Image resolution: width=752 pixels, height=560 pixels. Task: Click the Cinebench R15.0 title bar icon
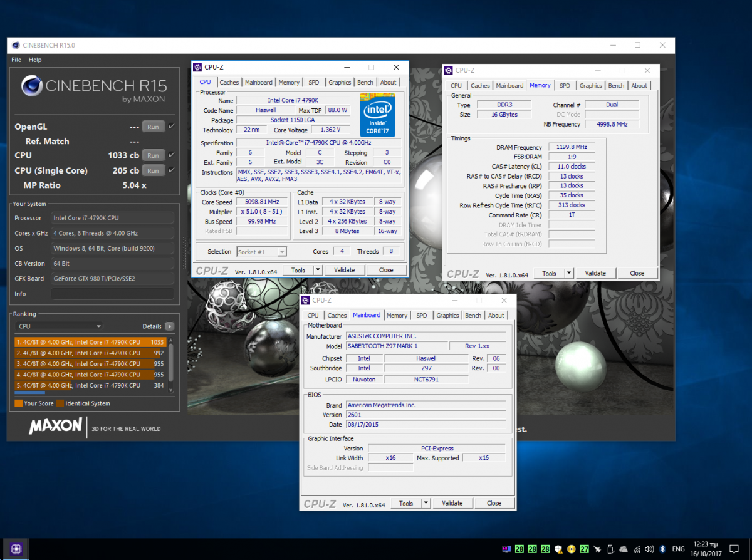click(16, 45)
